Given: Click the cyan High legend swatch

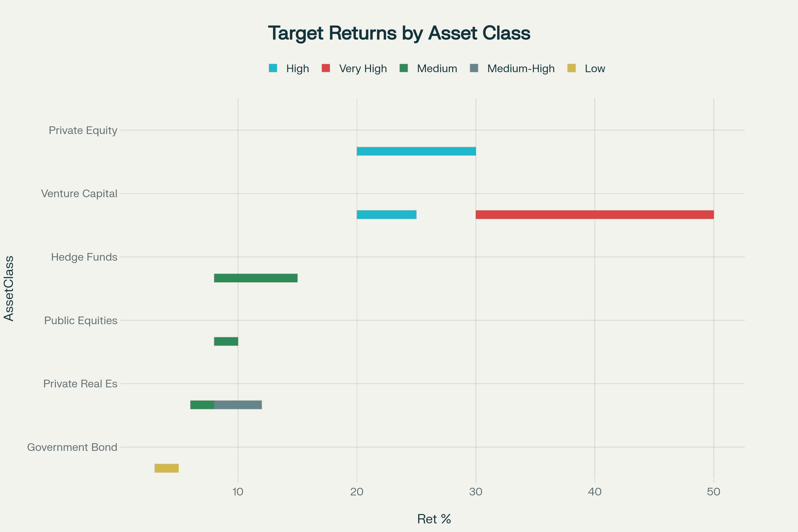Looking at the screenshot, I should 273,68.
